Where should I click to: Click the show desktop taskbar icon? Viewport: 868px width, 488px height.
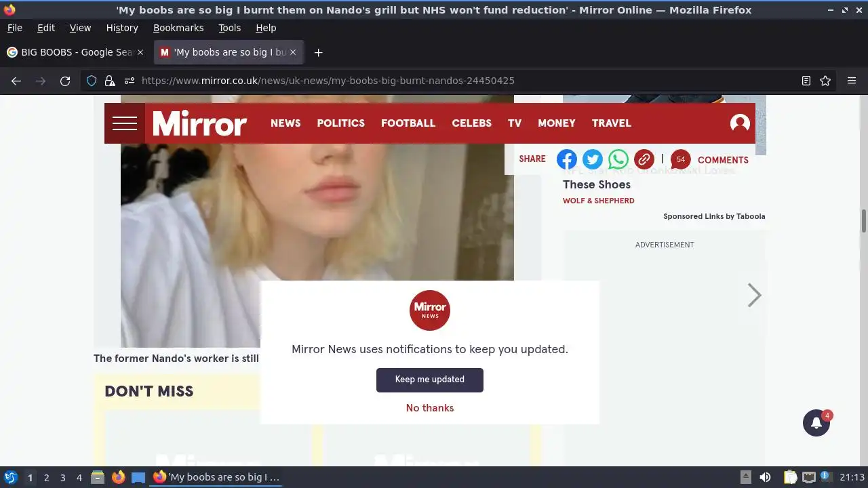(x=138, y=477)
